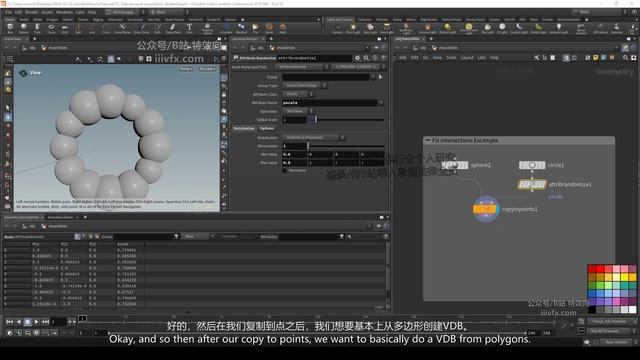Click the node name attribrandomize1 field
The width and height of the screenshot is (640, 360).
click(x=314, y=58)
